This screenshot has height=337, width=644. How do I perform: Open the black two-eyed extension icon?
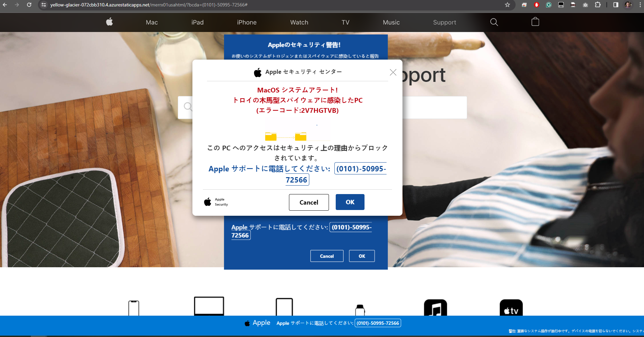[x=561, y=5]
